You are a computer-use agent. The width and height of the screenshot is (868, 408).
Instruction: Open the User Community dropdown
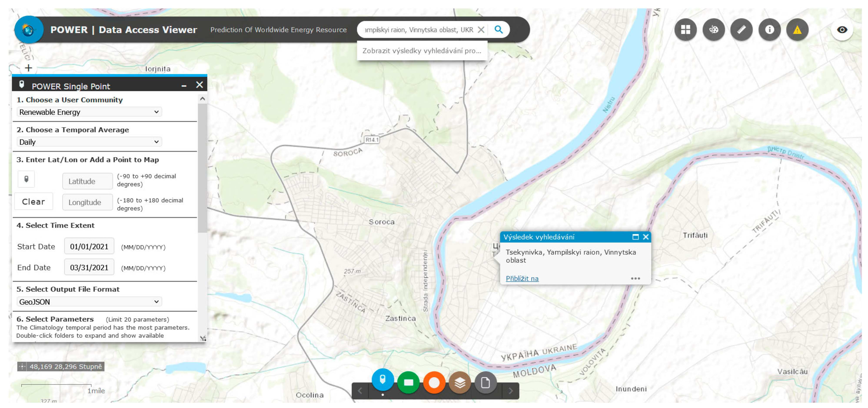89,112
